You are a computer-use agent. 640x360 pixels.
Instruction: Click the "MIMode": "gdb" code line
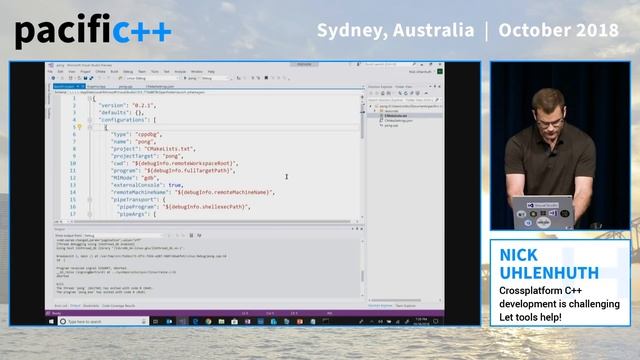coord(135,178)
